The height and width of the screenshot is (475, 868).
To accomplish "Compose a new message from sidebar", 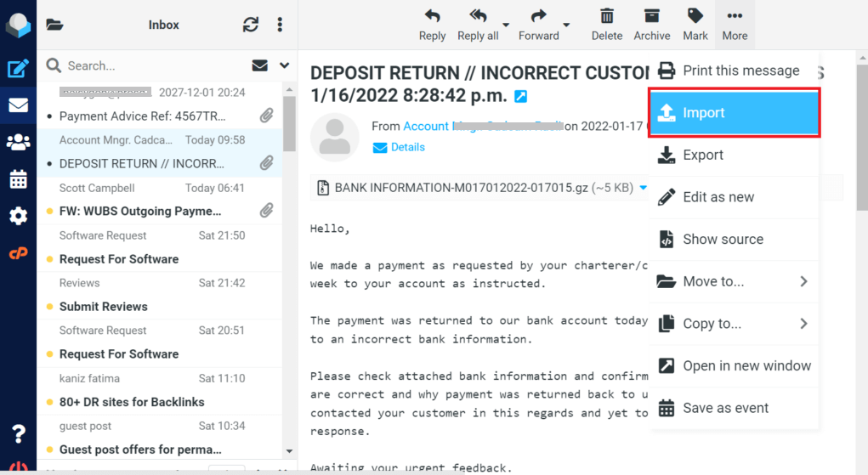I will (x=18, y=69).
